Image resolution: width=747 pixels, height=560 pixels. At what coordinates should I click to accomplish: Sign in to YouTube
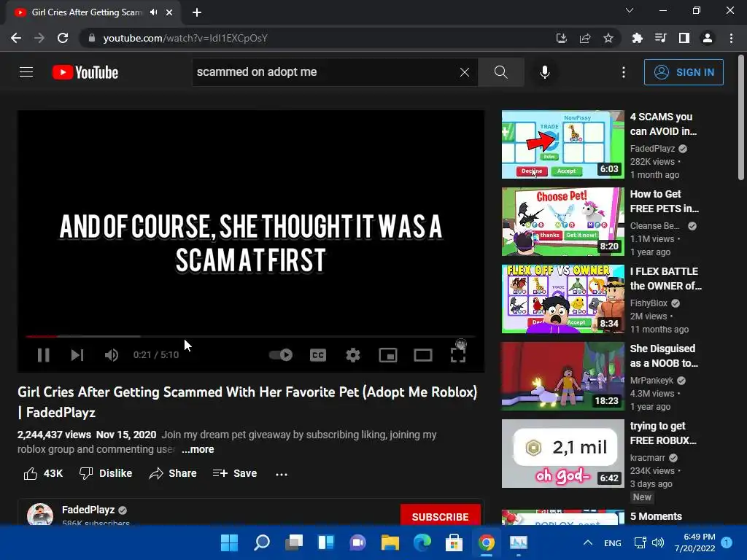click(x=684, y=72)
